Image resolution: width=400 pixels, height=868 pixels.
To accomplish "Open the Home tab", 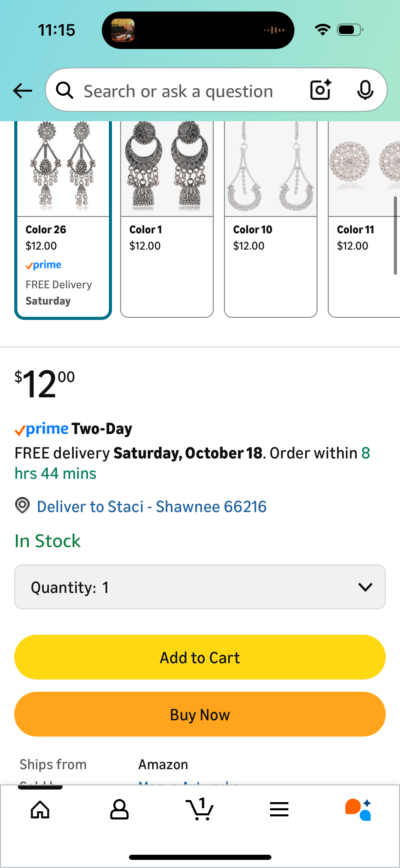I will pos(40,810).
